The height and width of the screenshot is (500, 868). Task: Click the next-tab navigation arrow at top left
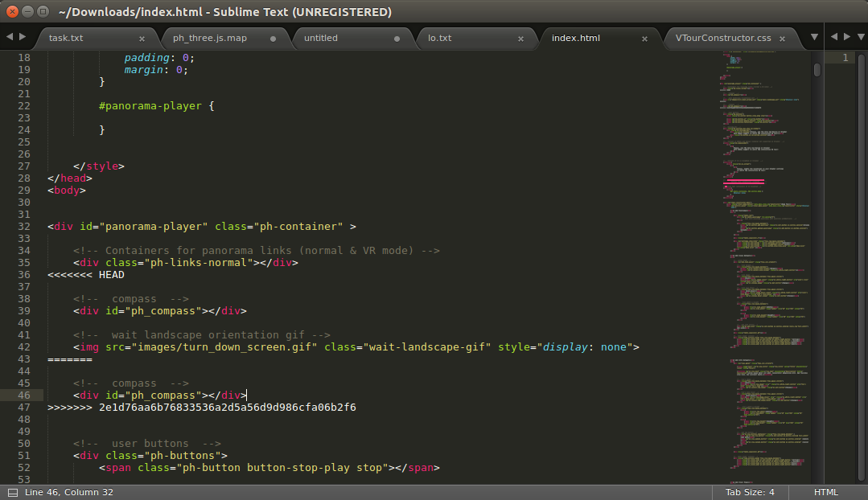coord(23,36)
